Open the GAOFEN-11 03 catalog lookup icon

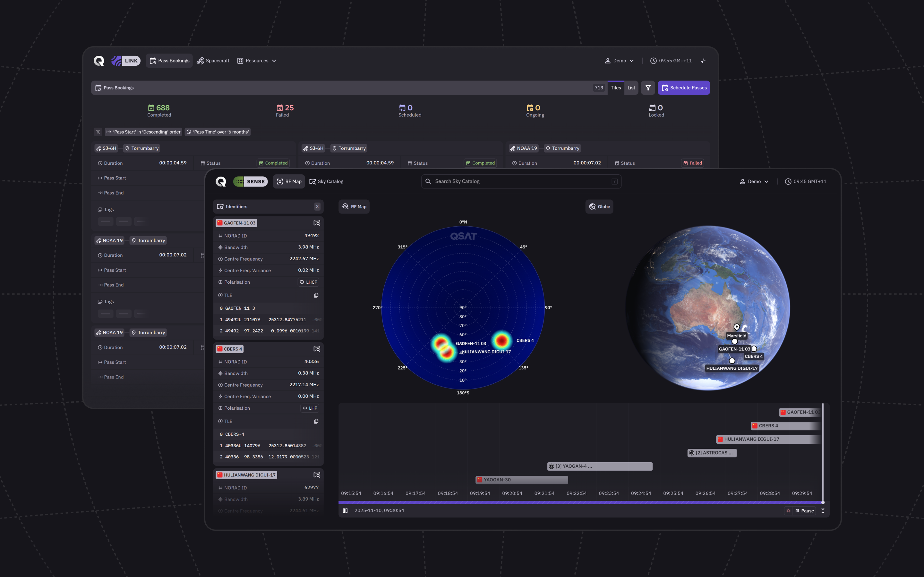pos(317,223)
